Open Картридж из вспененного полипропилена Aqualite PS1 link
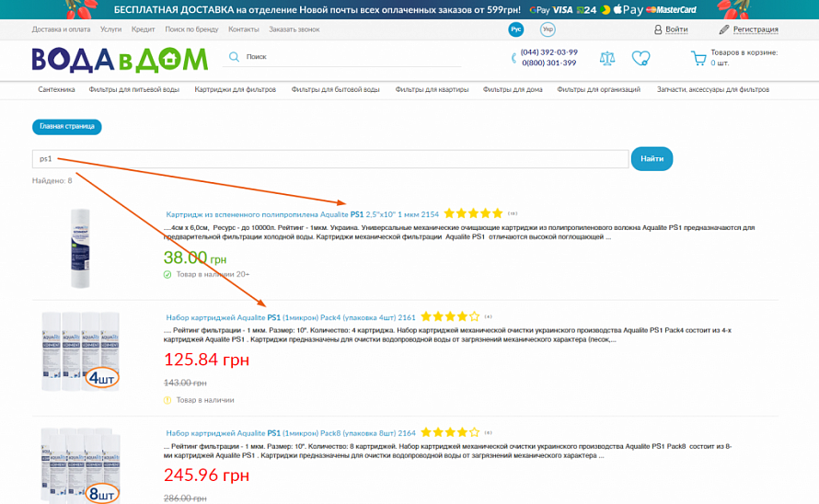 pos(303,214)
